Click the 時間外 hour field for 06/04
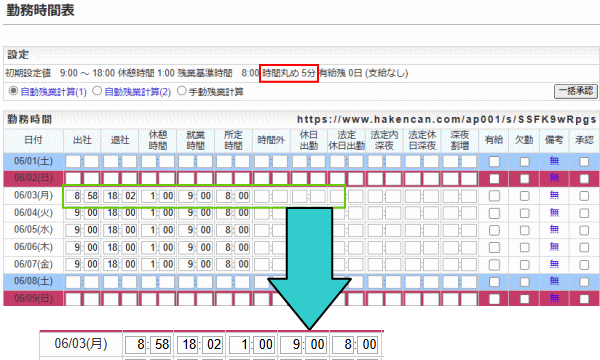 [262, 213]
